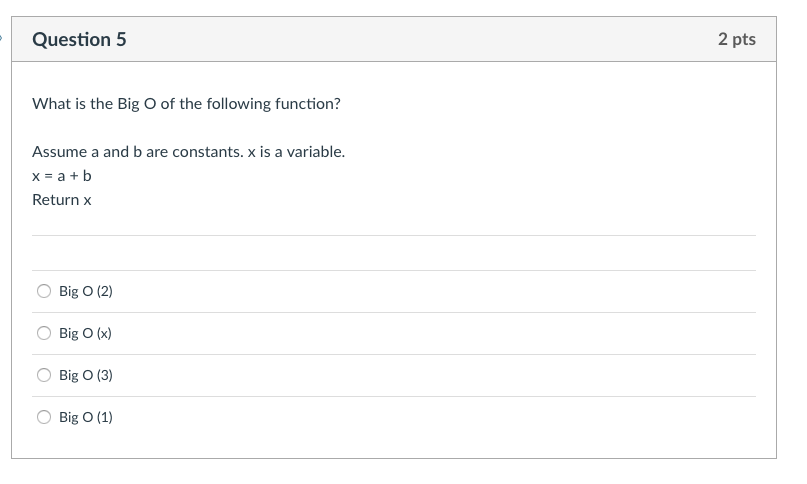Screen dimensions: 807x484
Task: Pick the "Big O (1)" radio button
Action: pyautogui.click(x=44, y=417)
